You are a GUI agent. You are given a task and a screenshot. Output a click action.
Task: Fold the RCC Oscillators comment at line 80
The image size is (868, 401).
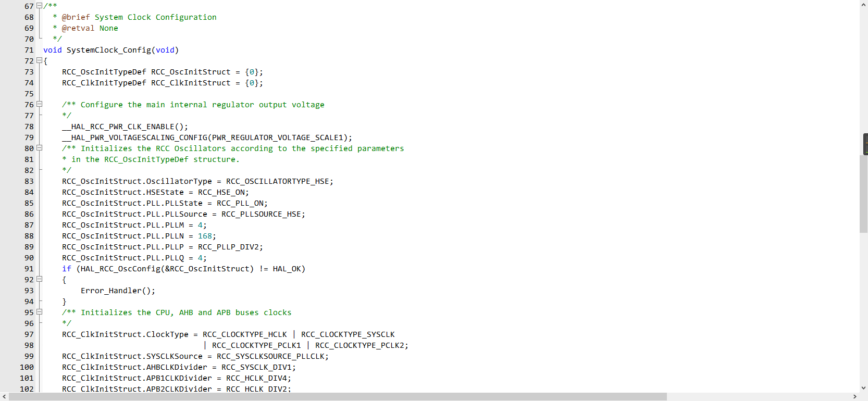(39, 148)
